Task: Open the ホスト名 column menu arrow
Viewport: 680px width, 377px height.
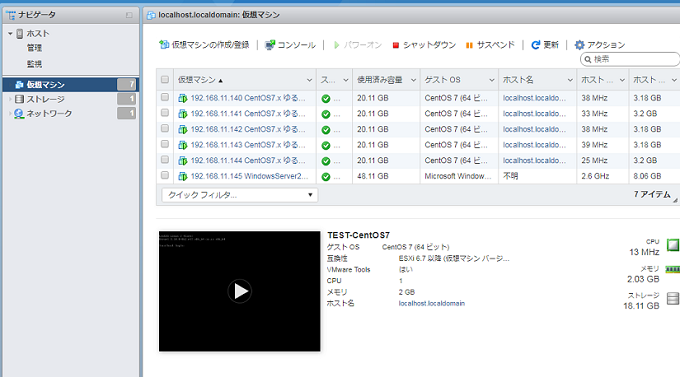Action: tap(570, 80)
